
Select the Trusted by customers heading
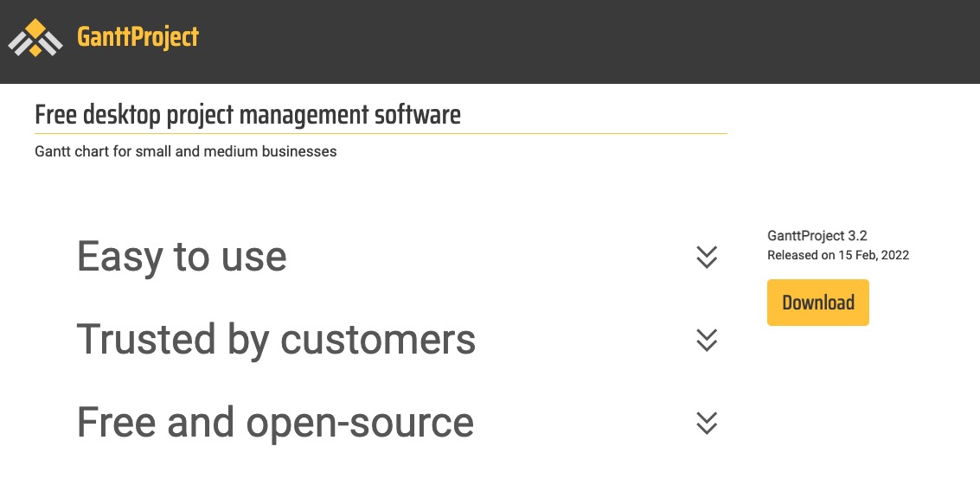276,340
